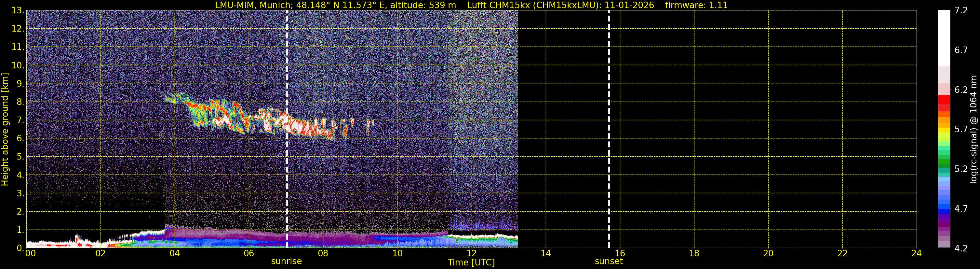The height and width of the screenshot is (269, 980).
Task: Click the 5.7 colorbar tick value
Action: click(x=961, y=129)
